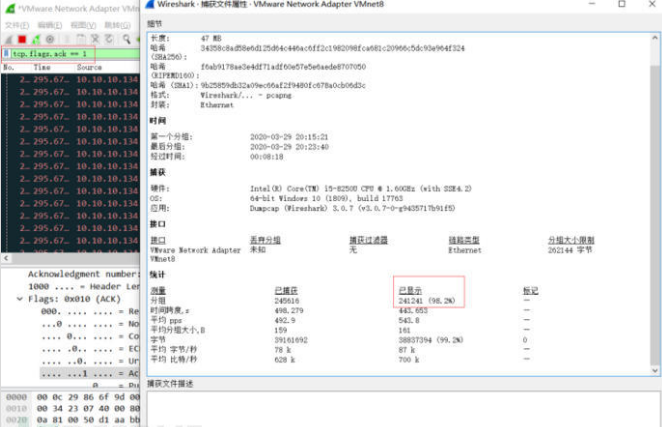Open the 文件(F) menu
Screen dimensions: 662x427
pyautogui.click(x=16, y=24)
